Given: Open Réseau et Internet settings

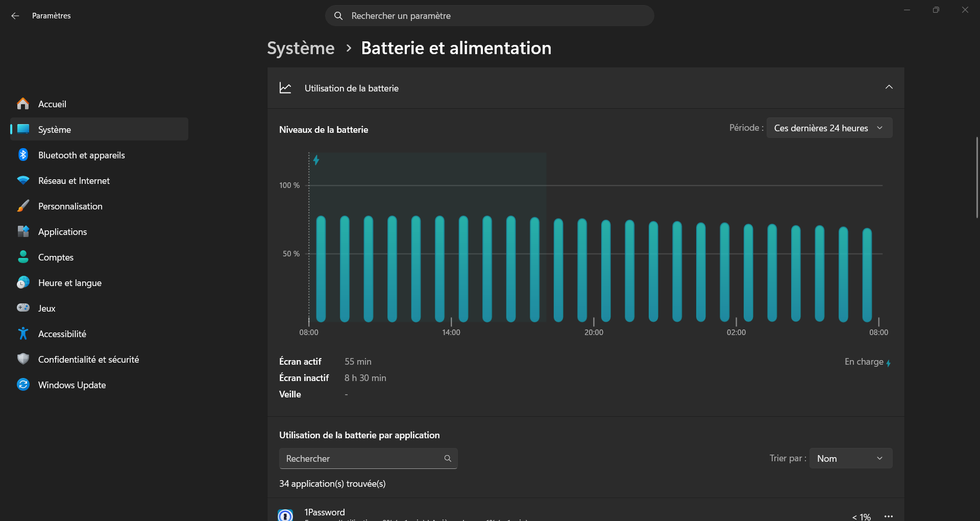Looking at the screenshot, I should click(99, 180).
